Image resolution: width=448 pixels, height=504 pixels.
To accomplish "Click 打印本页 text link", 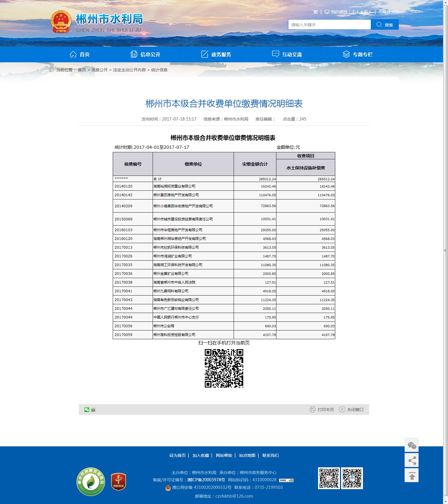I will click(x=326, y=410).
